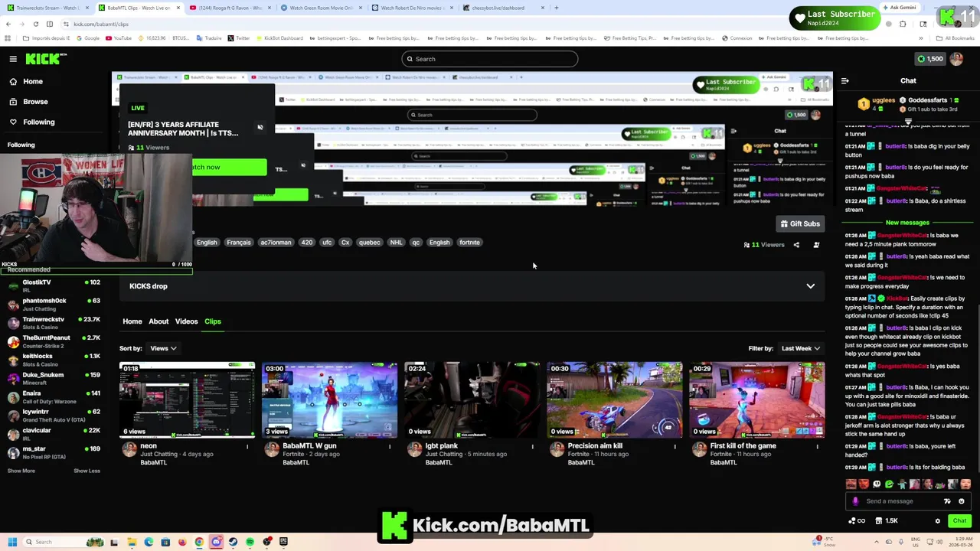The width and height of the screenshot is (980, 551).
Task: Click the Ask Gemini button
Action: pyautogui.click(x=898, y=8)
